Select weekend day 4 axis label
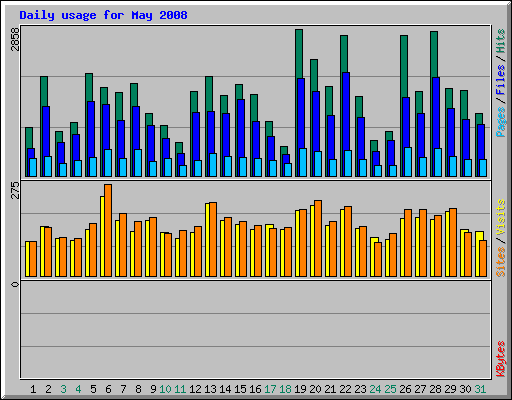 [x=78, y=389]
